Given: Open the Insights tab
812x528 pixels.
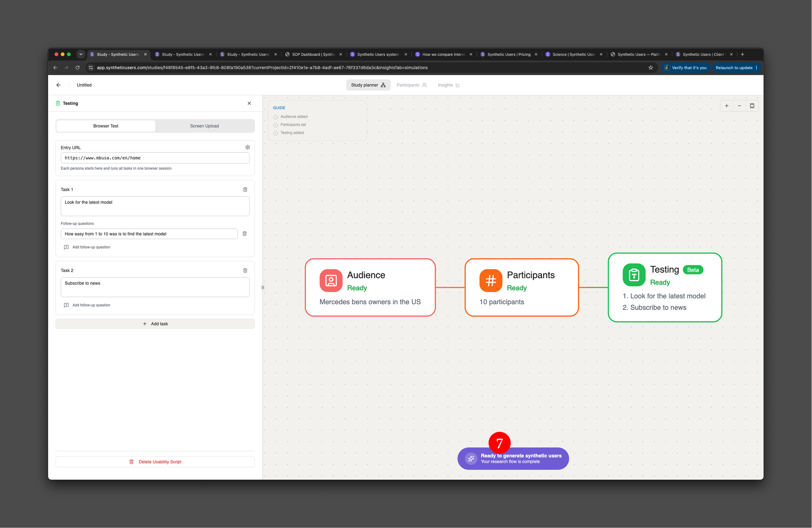Looking at the screenshot, I should click(x=449, y=85).
